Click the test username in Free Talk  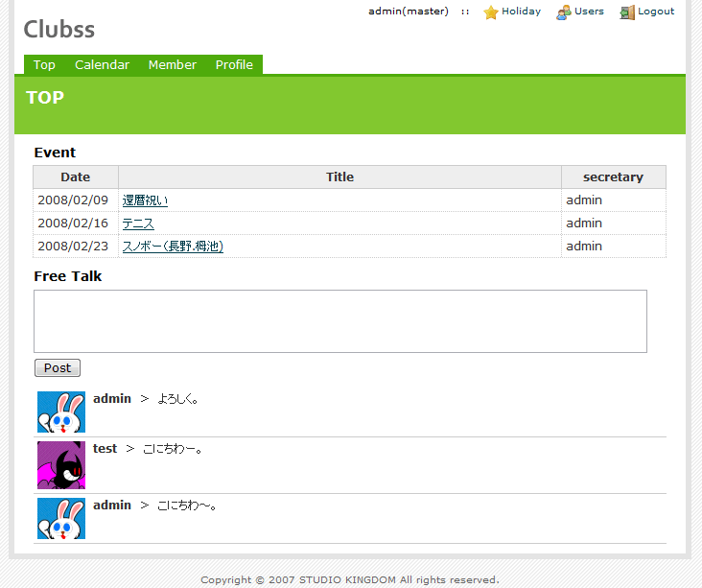105,448
